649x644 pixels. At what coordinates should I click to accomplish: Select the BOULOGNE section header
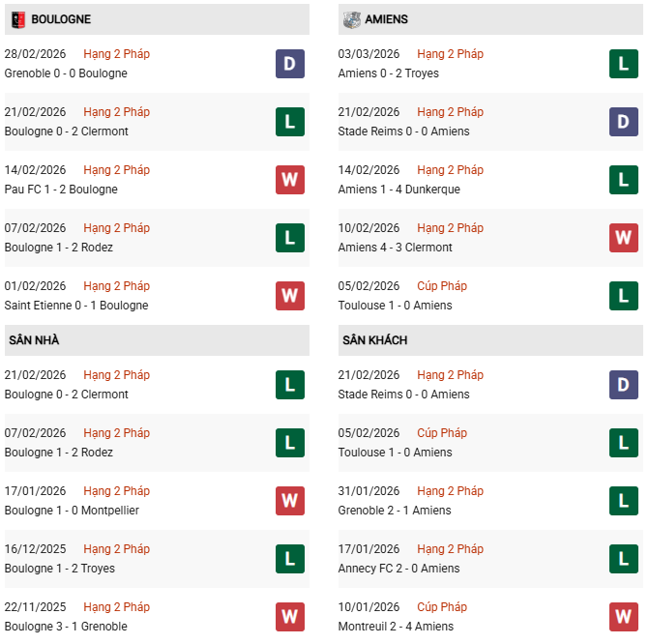click(x=61, y=19)
